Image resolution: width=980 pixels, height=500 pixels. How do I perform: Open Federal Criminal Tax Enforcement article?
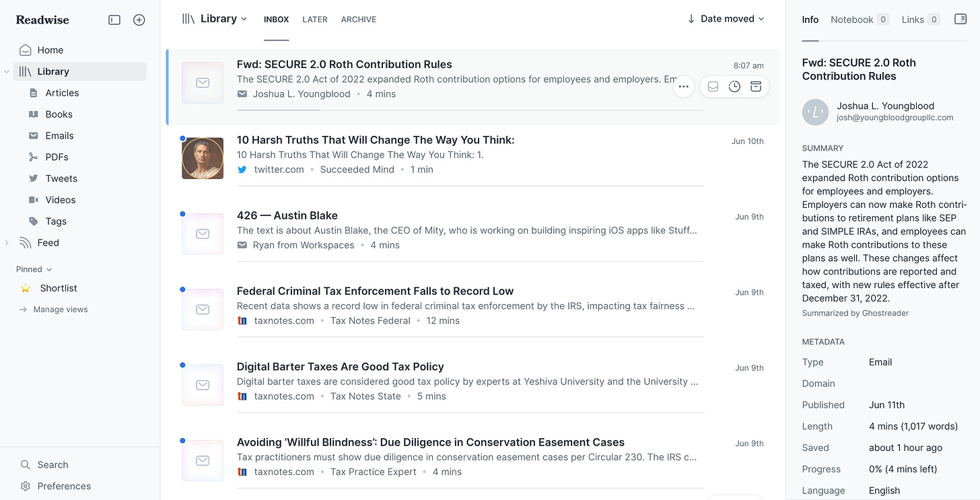[375, 291]
